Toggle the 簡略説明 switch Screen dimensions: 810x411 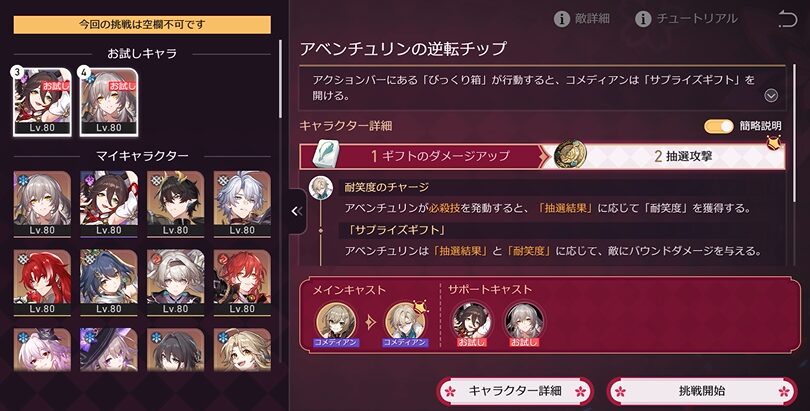[719, 126]
